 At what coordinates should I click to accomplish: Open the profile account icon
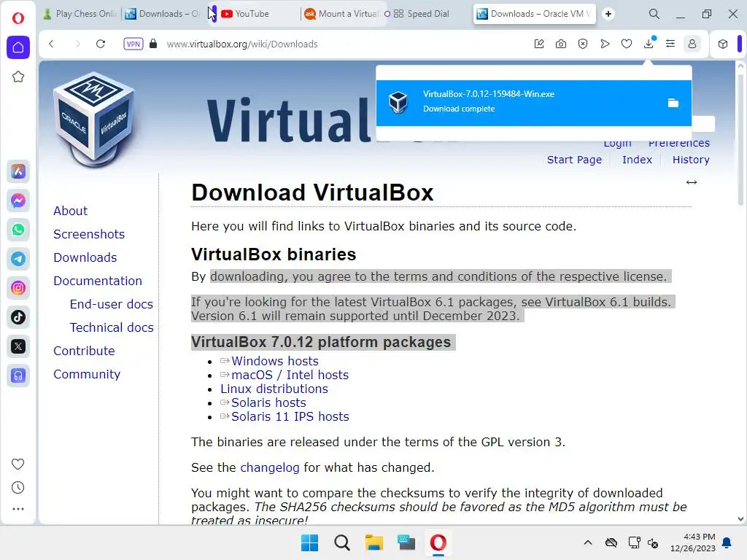click(692, 44)
